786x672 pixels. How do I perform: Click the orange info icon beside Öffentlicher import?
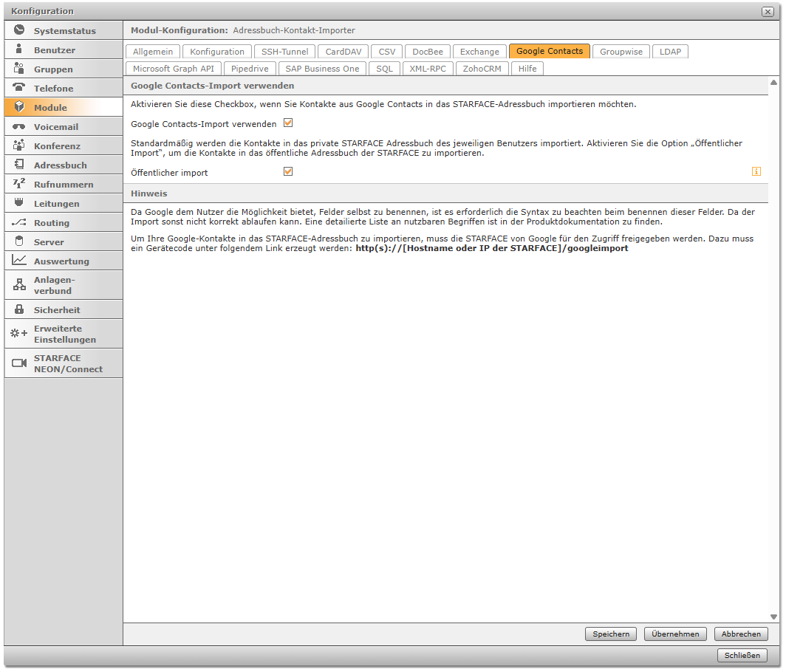756,171
